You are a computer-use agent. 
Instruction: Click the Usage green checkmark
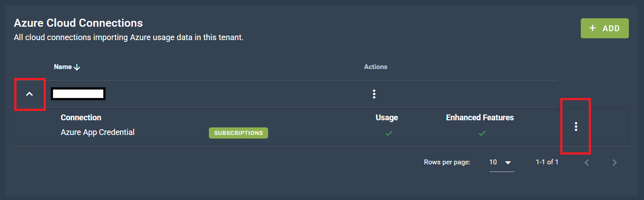coord(389,133)
